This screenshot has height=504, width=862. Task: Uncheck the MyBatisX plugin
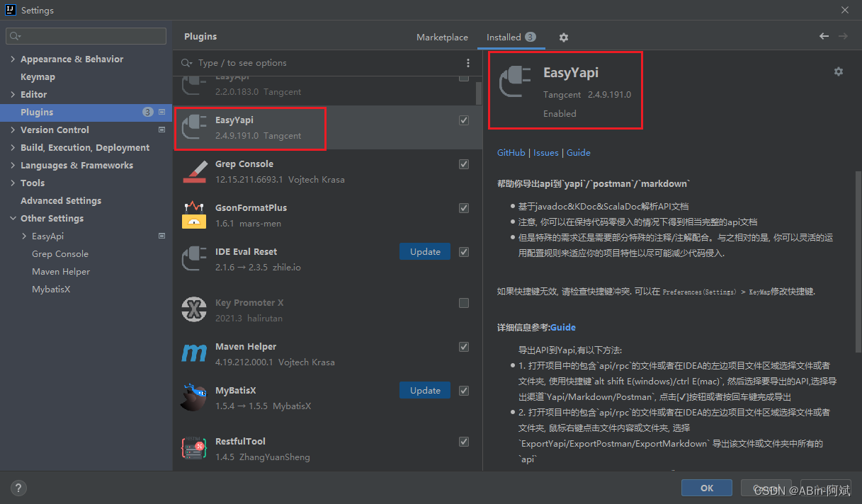coord(464,391)
